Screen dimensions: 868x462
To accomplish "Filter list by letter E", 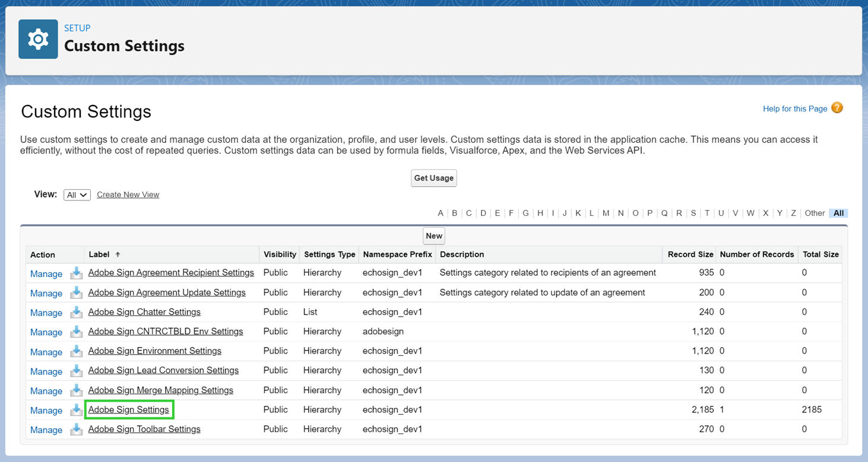I will coord(497,213).
